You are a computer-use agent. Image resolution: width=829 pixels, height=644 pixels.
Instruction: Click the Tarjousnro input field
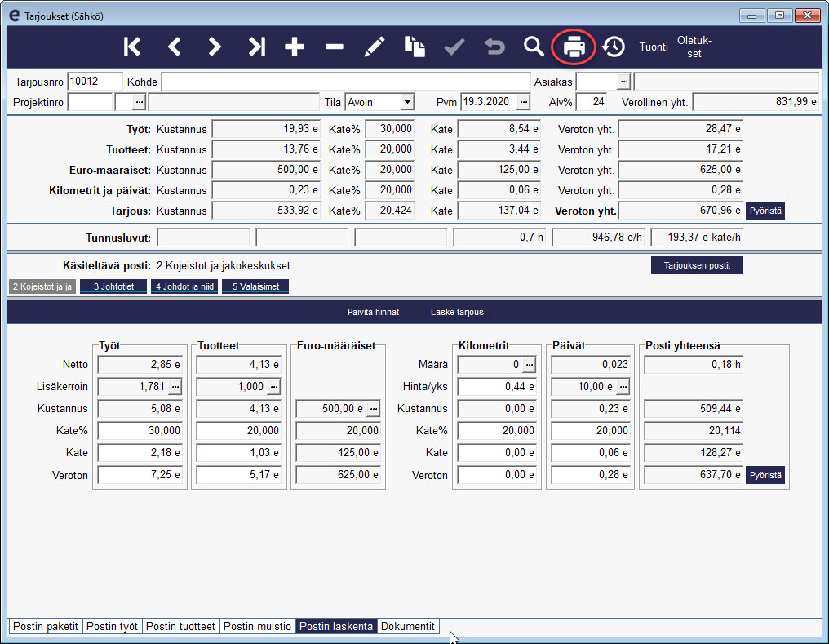[x=95, y=82]
